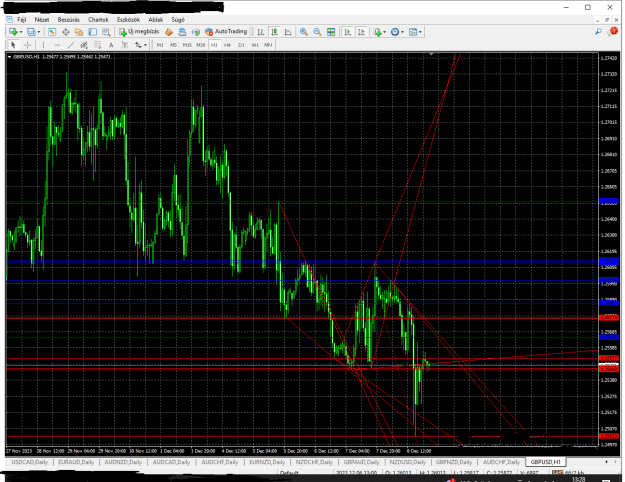The height and width of the screenshot is (482, 625).
Task: Select the trendline drawing tool
Action: [71, 45]
